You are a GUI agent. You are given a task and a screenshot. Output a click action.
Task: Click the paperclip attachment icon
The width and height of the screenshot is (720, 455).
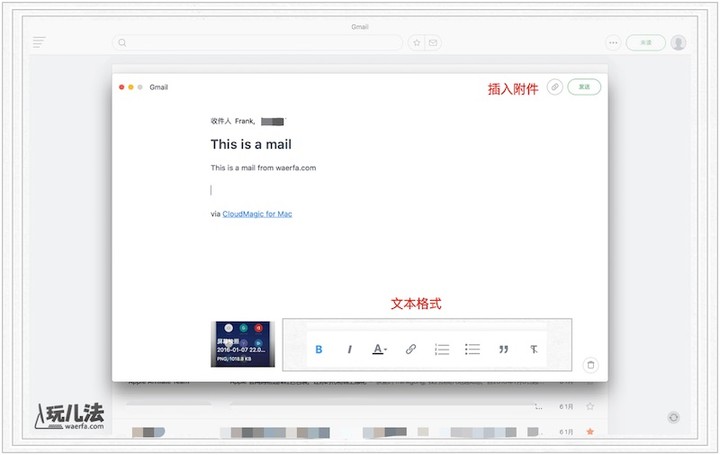[x=555, y=87]
